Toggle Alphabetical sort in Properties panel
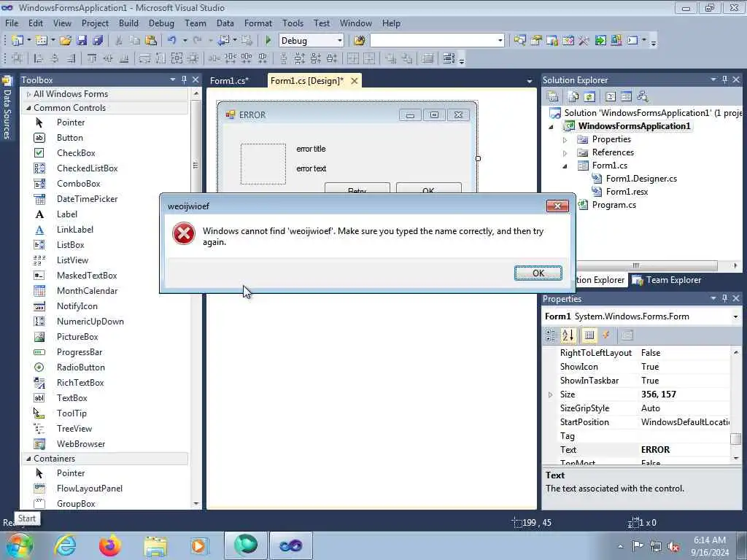 click(x=568, y=335)
